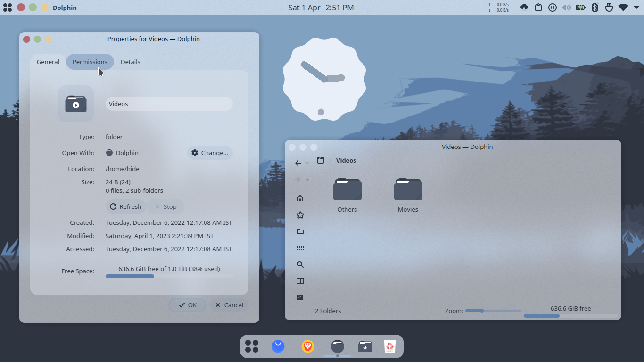This screenshot has height=362, width=644.
Task: Click the Free Space usage bar in Properties
Action: [x=169, y=276]
